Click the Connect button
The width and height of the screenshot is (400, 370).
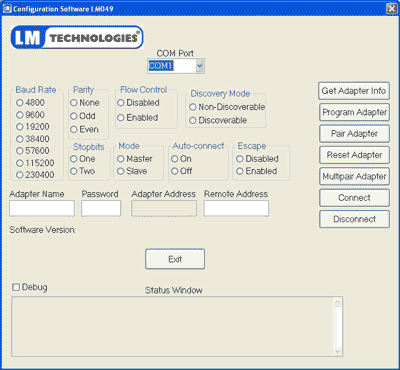pos(354,198)
